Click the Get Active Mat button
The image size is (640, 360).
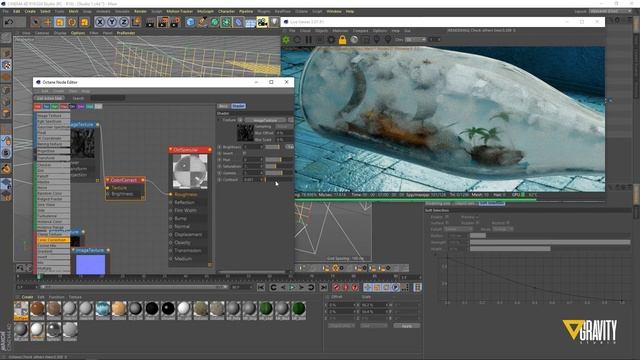click(x=50, y=98)
